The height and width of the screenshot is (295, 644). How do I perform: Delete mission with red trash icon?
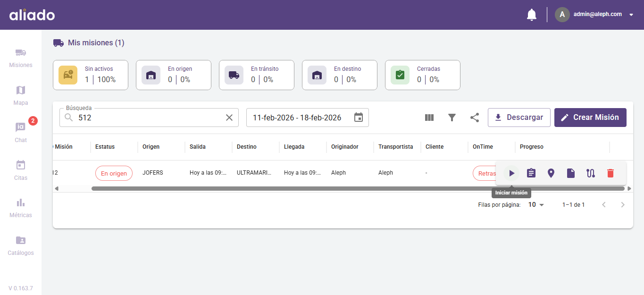coord(611,173)
